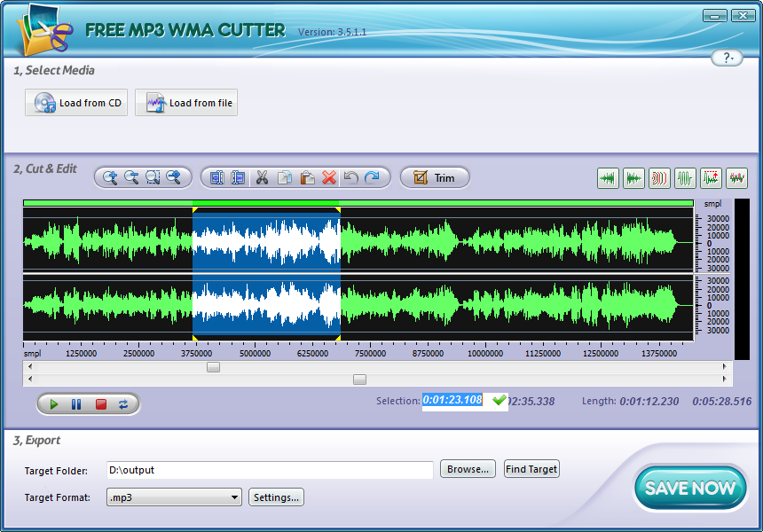Viewport: 763px width, 532px height.
Task: Click Load from CD button
Action: [x=77, y=103]
